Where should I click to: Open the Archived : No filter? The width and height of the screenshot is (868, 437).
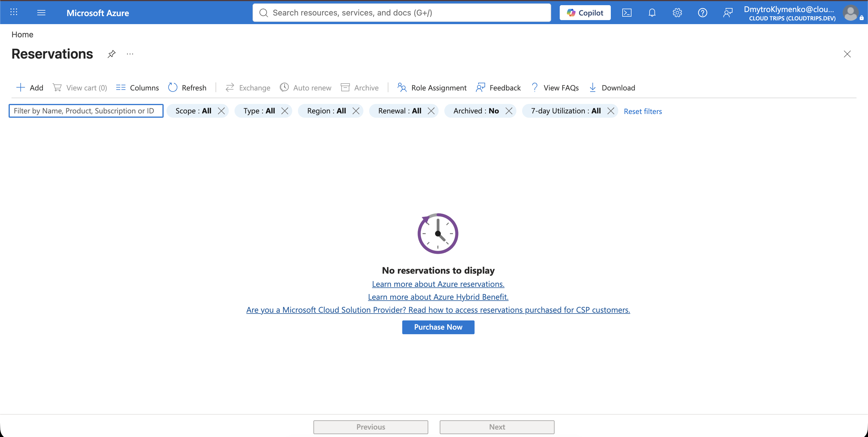point(476,111)
